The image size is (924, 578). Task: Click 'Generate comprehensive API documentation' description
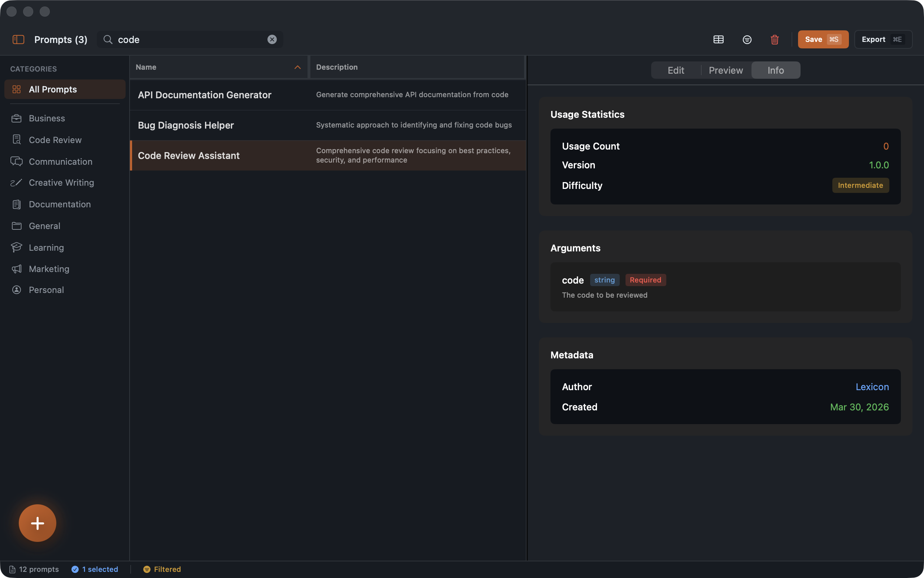click(412, 95)
